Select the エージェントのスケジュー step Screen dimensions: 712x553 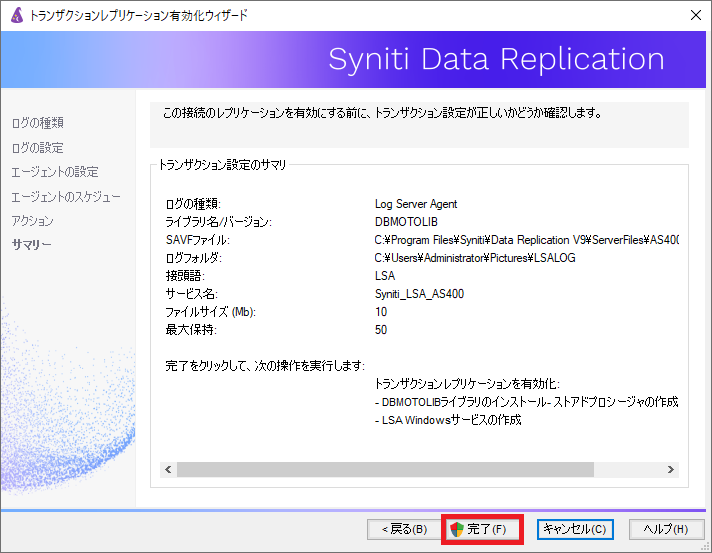pos(66,197)
